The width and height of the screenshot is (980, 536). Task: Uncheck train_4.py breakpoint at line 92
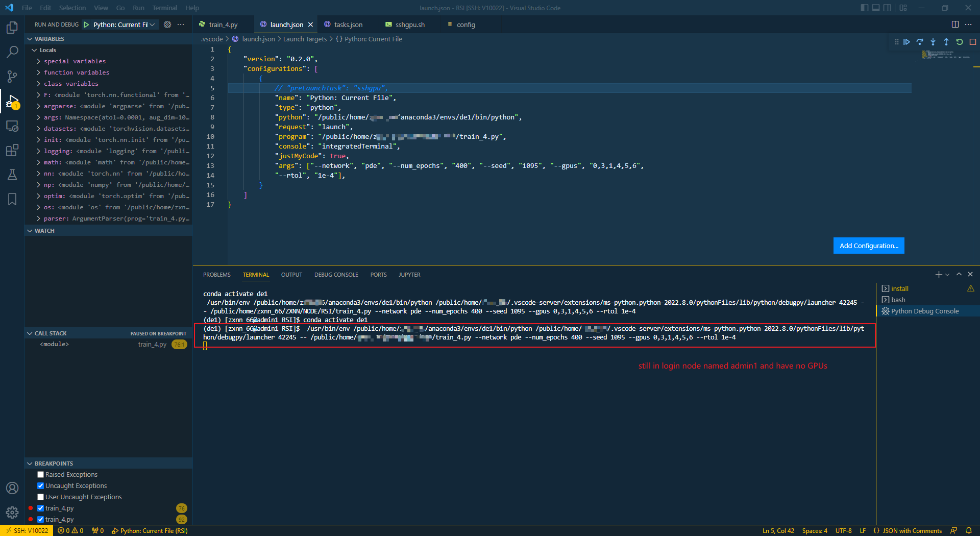(x=41, y=520)
